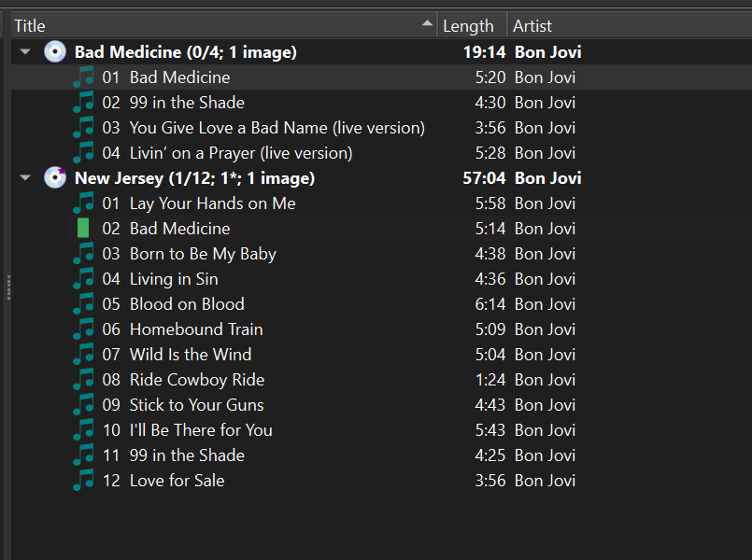Viewport: 752px width, 560px height.
Task: Collapse the Bad Medicine album group
Action: [25, 51]
